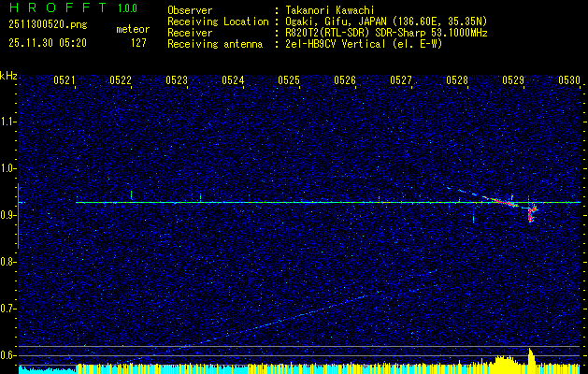Click the 0.9 kHz axis label
Viewport: 588px width, 374px height.
(8, 215)
